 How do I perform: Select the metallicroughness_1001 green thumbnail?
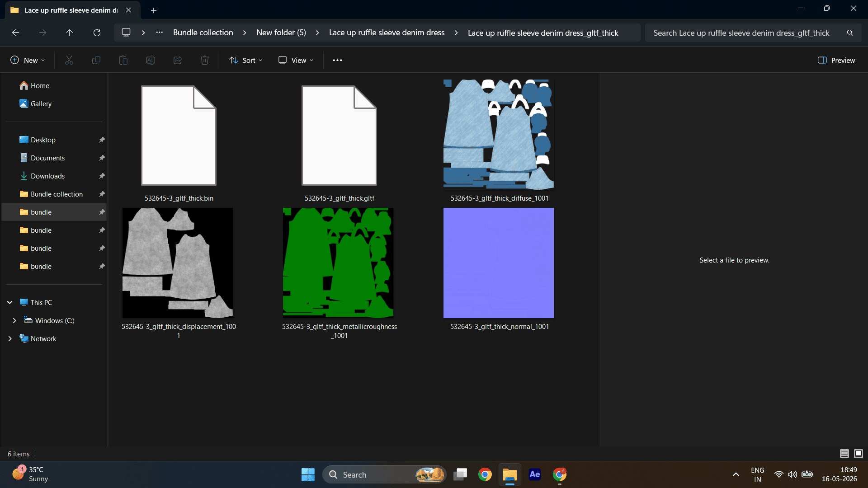338,263
